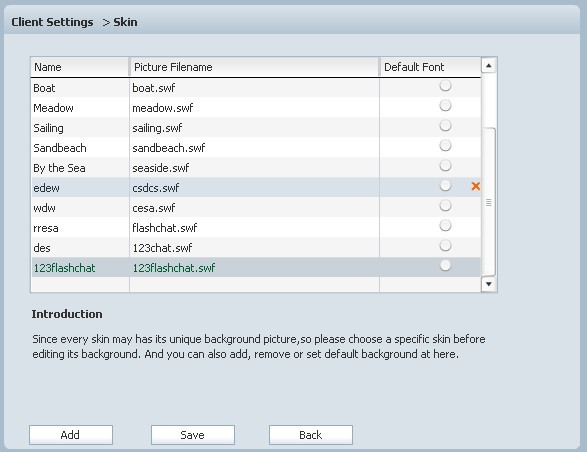Click the skin list scrollbar thumb
Screen dimensions: 587x452
point(488,202)
